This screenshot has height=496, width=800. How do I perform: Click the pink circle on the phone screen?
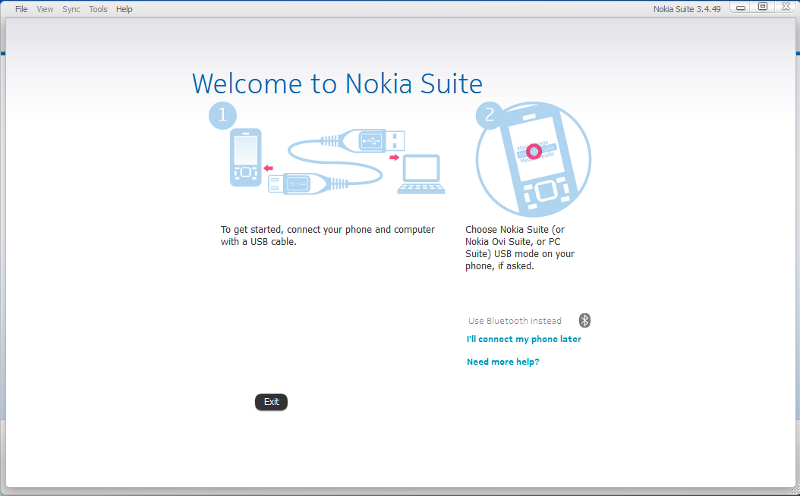534,151
